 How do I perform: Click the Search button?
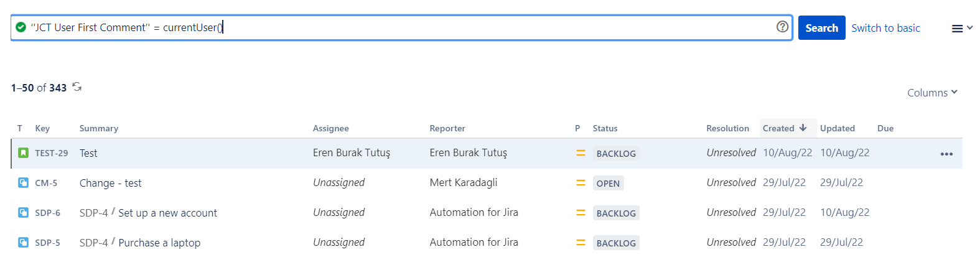coord(821,28)
